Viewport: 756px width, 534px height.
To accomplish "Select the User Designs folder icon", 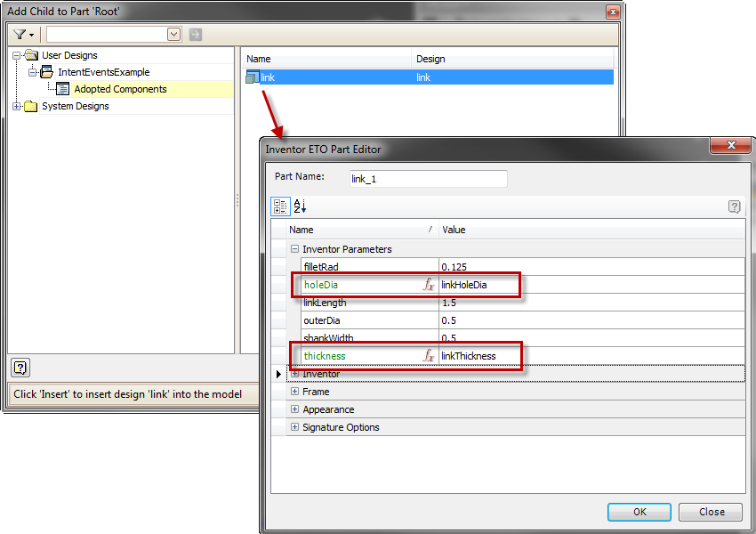I will coord(31,55).
